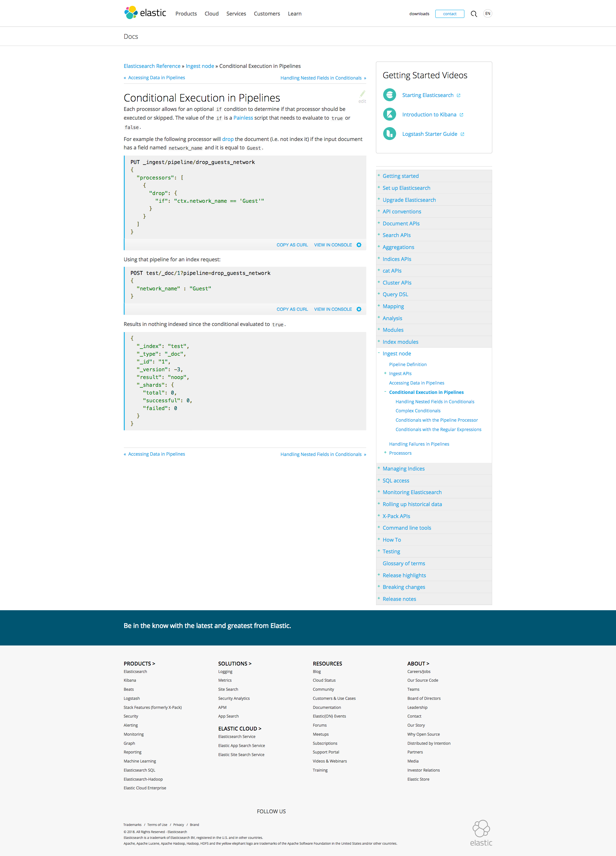The height and width of the screenshot is (856, 616).
Task: Go to next page Handling Nested Fields at bottom
Action: (x=321, y=454)
